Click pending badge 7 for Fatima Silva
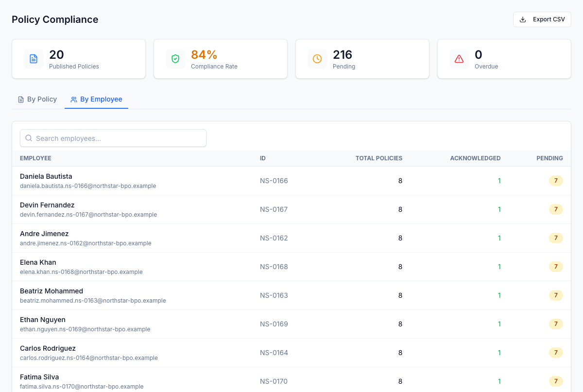The height and width of the screenshot is (392, 583). click(556, 381)
